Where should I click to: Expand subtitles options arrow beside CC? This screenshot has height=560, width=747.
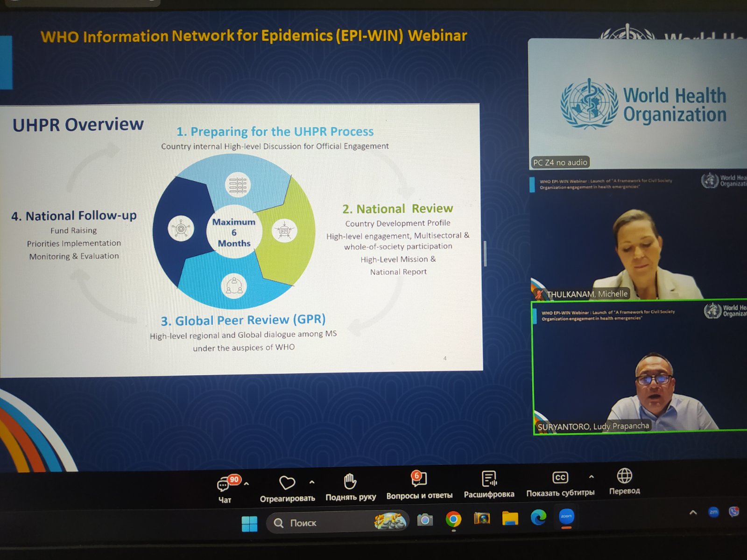pyautogui.click(x=591, y=477)
